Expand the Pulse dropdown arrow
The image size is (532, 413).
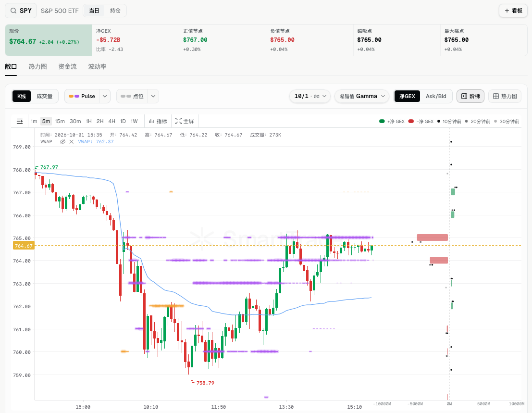pos(105,96)
